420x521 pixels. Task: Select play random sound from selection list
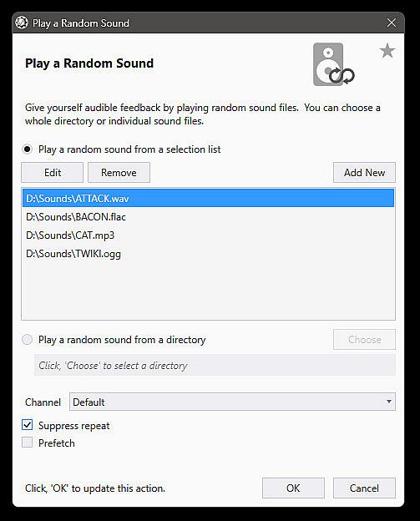[x=28, y=149]
